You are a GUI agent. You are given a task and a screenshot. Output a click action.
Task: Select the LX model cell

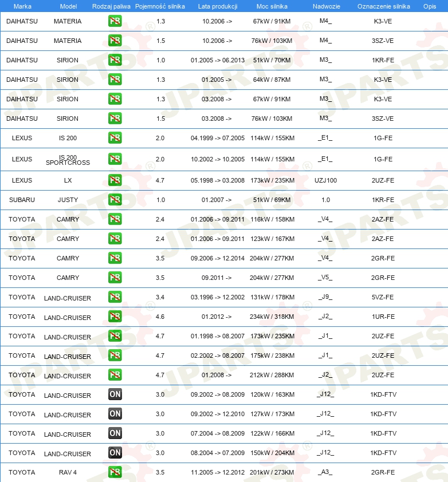68,180
